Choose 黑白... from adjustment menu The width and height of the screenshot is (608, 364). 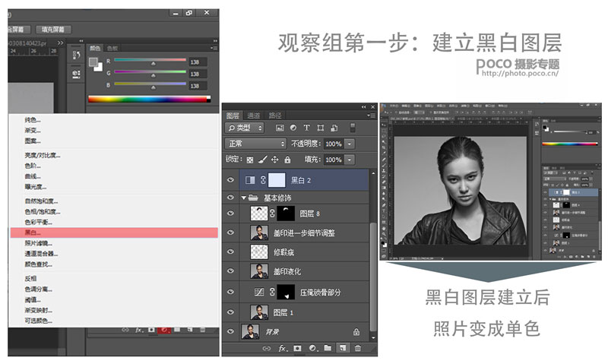pyautogui.click(x=114, y=233)
